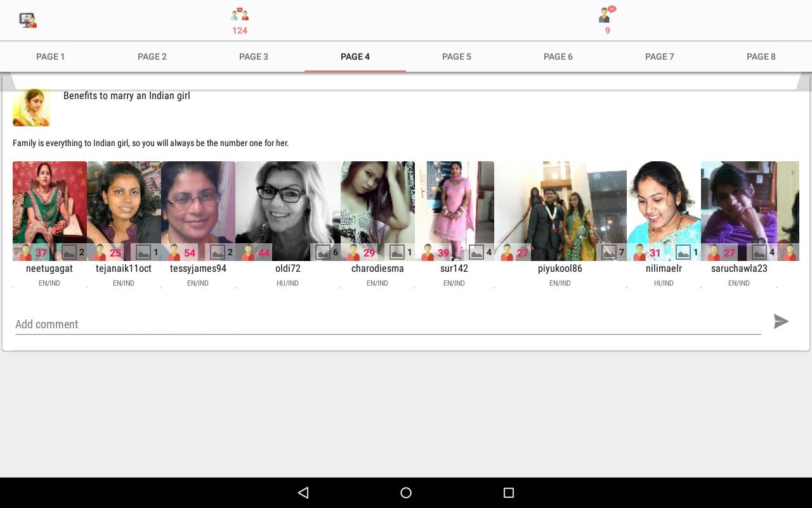This screenshot has width=812, height=508.
Task: Tap the username oldi72
Action: pos(288,269)
